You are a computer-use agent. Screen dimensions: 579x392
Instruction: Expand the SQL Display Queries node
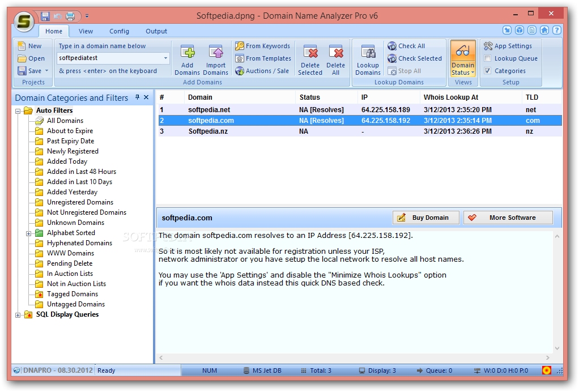click(18, 315)
